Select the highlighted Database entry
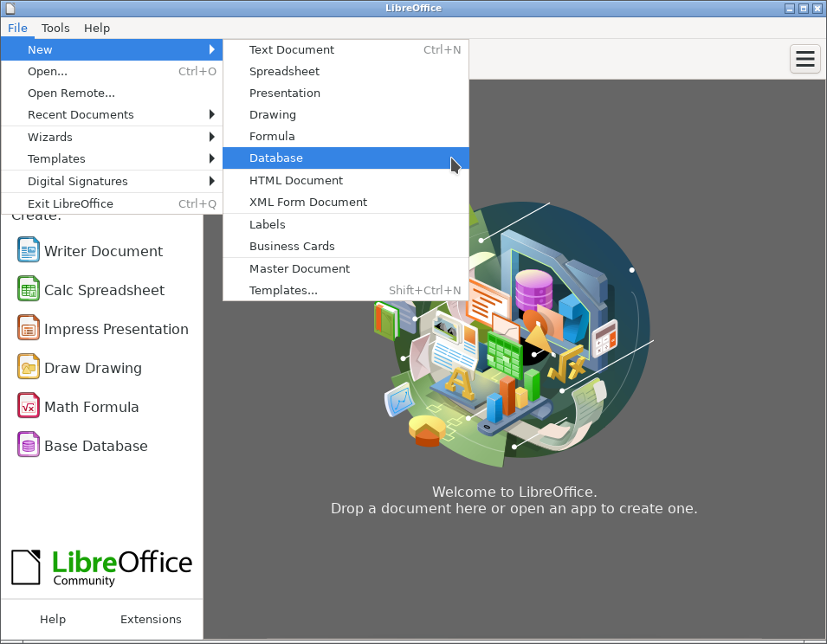Image resolution: width=827 pixels, height=644 pixels. coord(346,158)
